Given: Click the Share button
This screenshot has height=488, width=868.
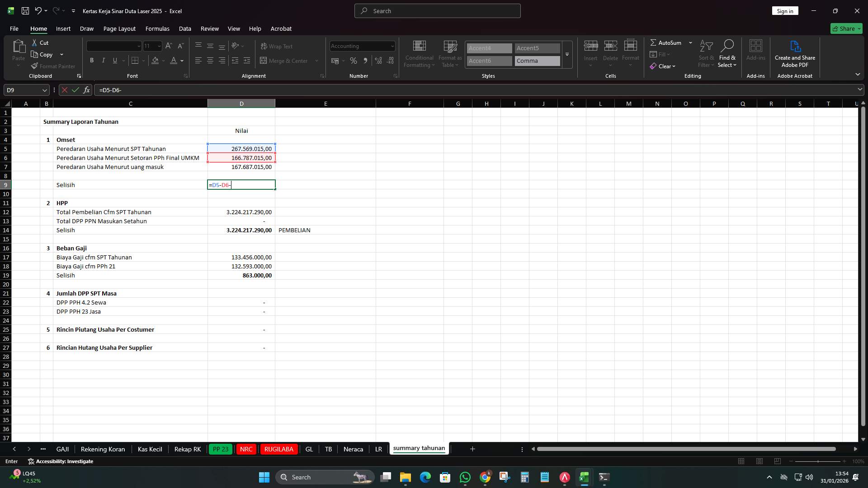Looking at the screenshot, I should point(845,28).
